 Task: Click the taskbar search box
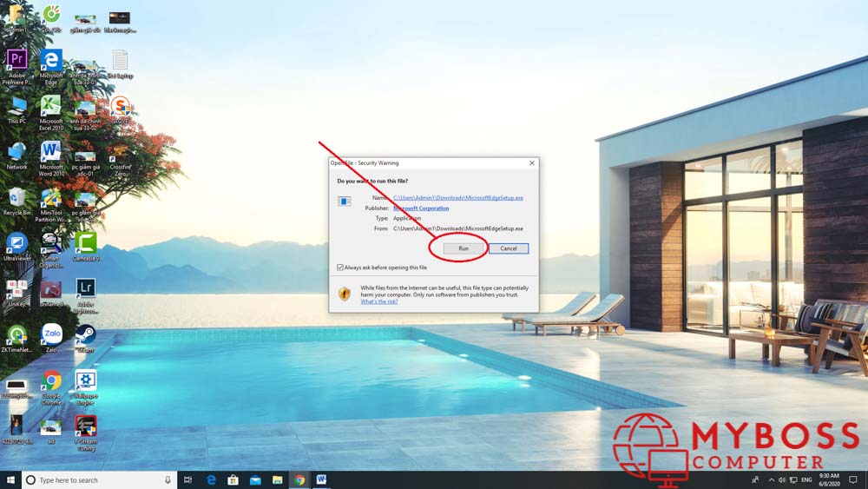95,479
